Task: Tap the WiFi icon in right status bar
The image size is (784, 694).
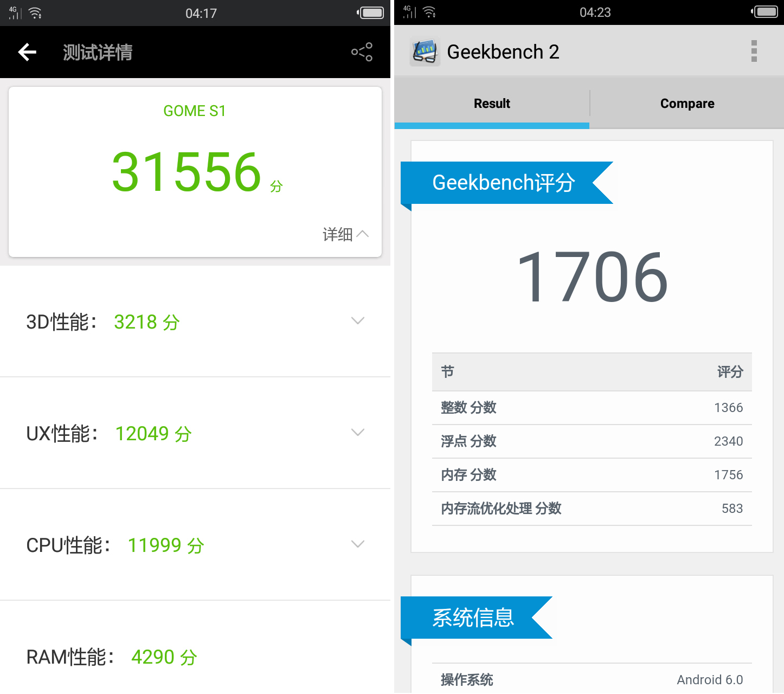Action: click(428, 11)
